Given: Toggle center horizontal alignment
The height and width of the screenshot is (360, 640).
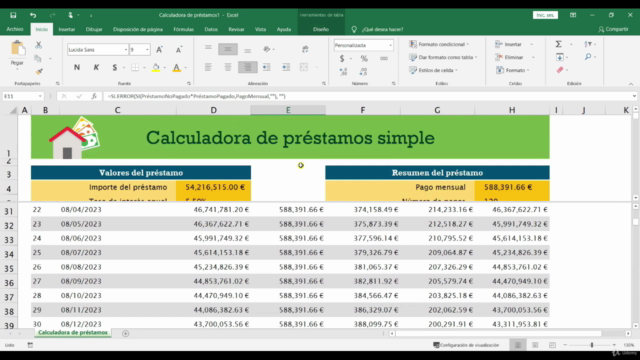Looking at the screenshot, I should 228,67.
